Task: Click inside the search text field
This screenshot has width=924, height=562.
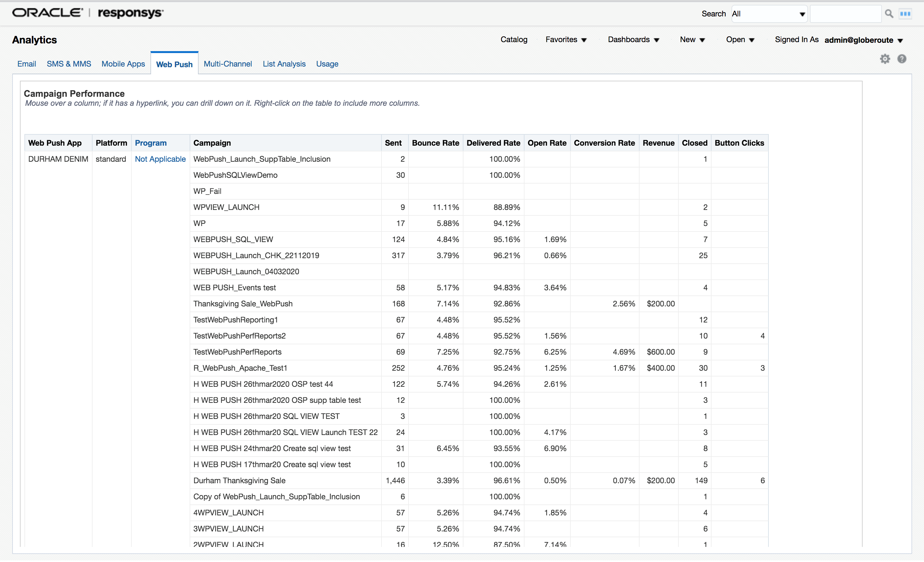Action: pyautogui.click(x=846, y=14)
